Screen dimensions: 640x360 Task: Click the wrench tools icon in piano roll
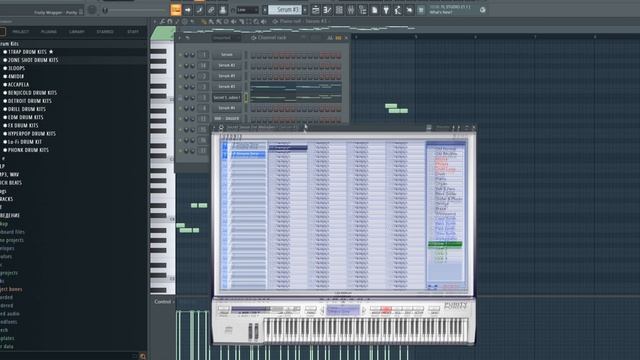point(162,21)
